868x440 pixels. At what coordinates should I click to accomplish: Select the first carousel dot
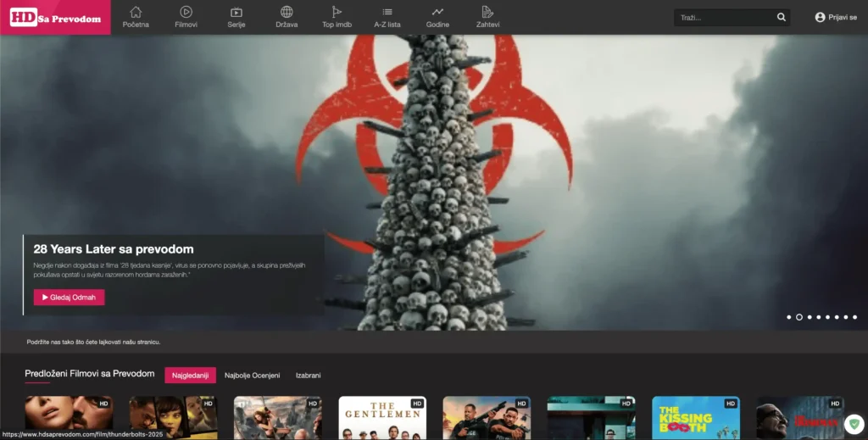pyautogui.click(x=789, y=317)
